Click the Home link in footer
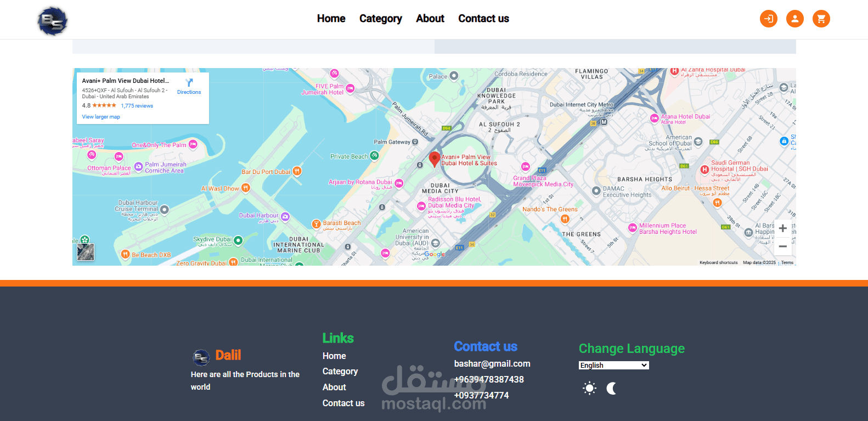This screenshot has height=421, width=868. 334,356
